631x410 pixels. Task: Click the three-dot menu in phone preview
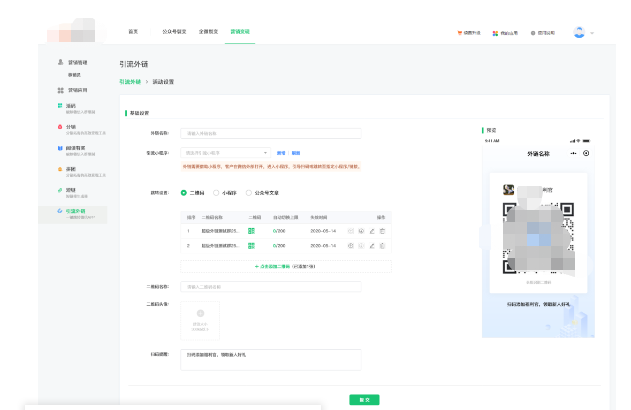pos(573,153)
